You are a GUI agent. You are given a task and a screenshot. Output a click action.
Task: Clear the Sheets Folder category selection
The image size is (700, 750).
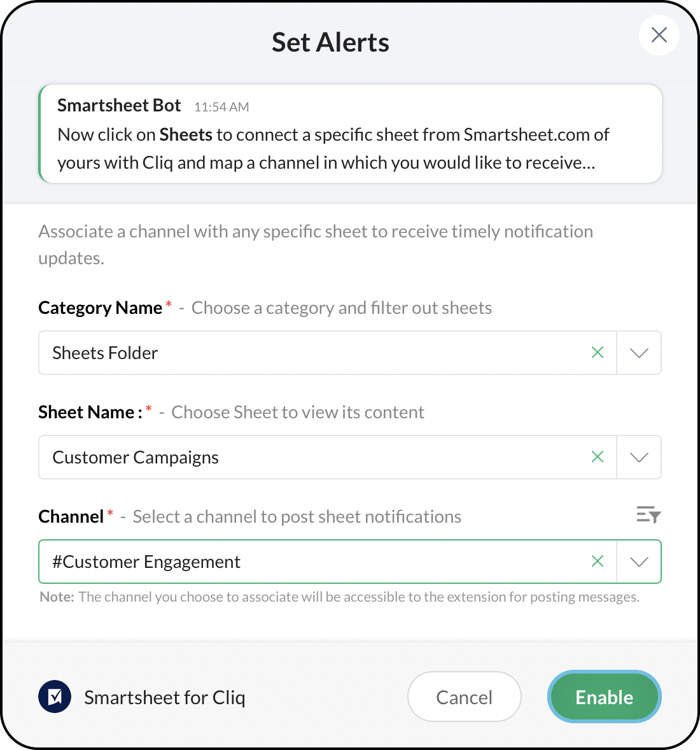click(597, 353)
